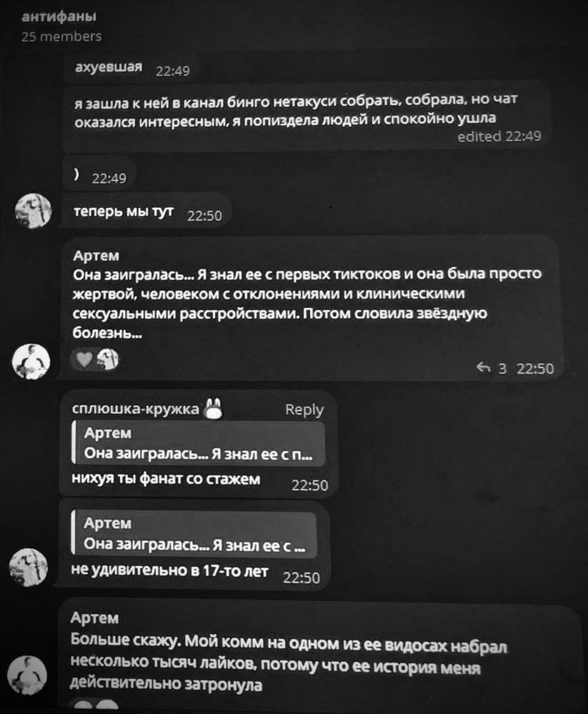
Task: Click bunny emoji next to сплюшка-кружка
Action: pos(213,408)
